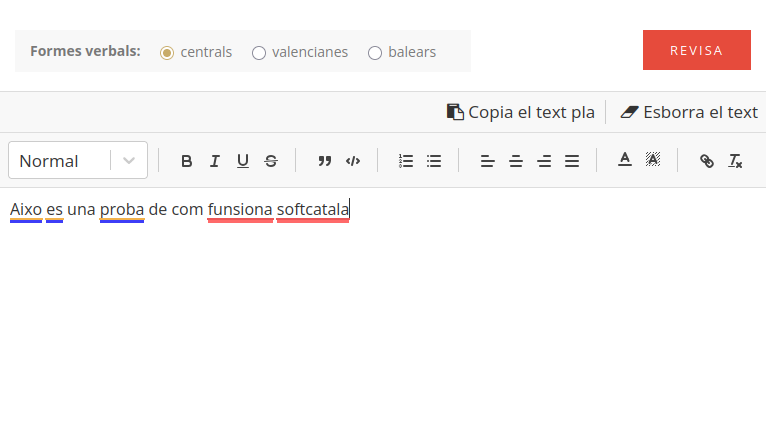The image size is (766, 433).
Task: Open the background highlight color picker
Action: coord(653,160)
